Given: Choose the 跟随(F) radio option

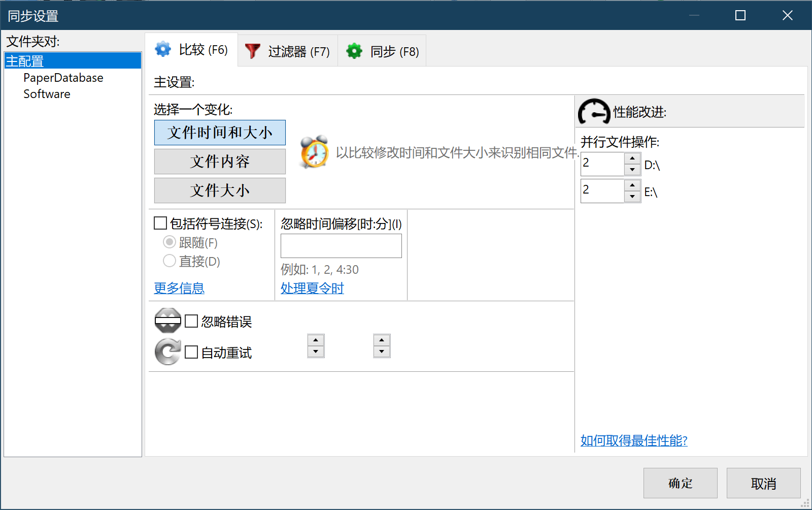Looking at the screenshot, I should tap(170, 242).
